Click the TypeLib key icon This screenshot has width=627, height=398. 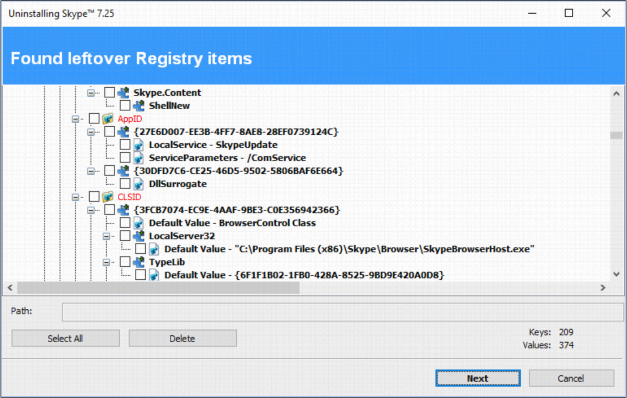point(139,262)
